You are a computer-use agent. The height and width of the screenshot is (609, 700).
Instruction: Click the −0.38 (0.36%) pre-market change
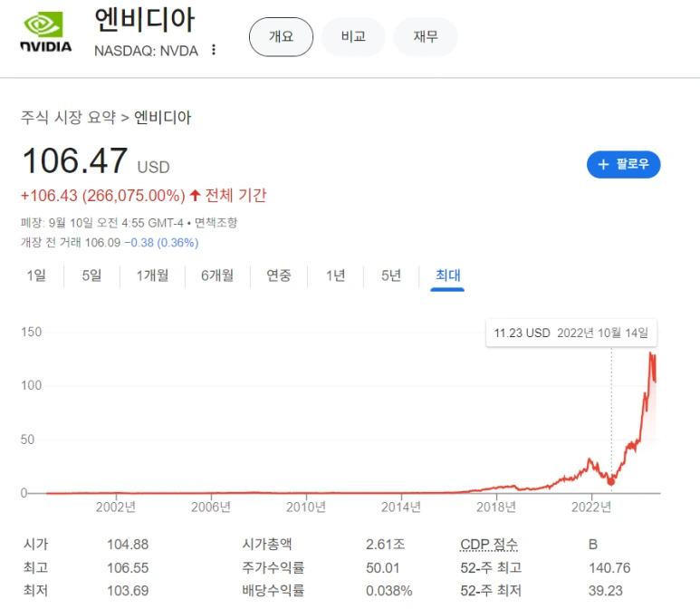click(161, 243)
